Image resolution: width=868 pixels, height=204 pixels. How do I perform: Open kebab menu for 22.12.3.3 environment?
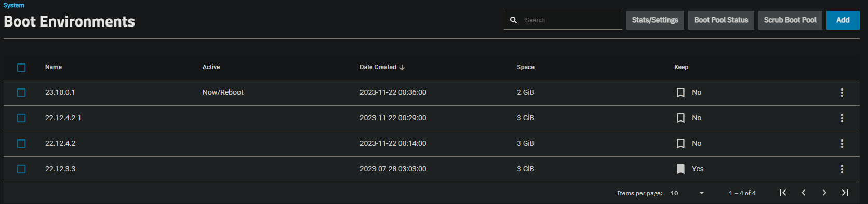point(842,169)
